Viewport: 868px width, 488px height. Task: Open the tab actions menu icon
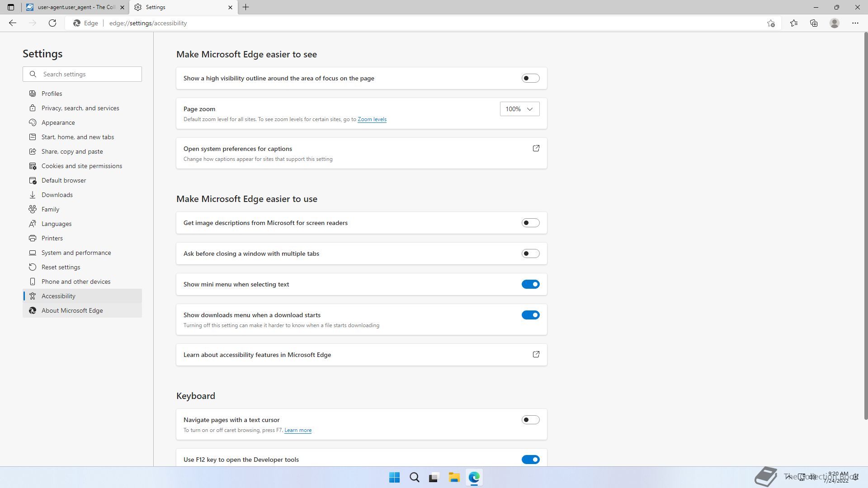[11, 7]
